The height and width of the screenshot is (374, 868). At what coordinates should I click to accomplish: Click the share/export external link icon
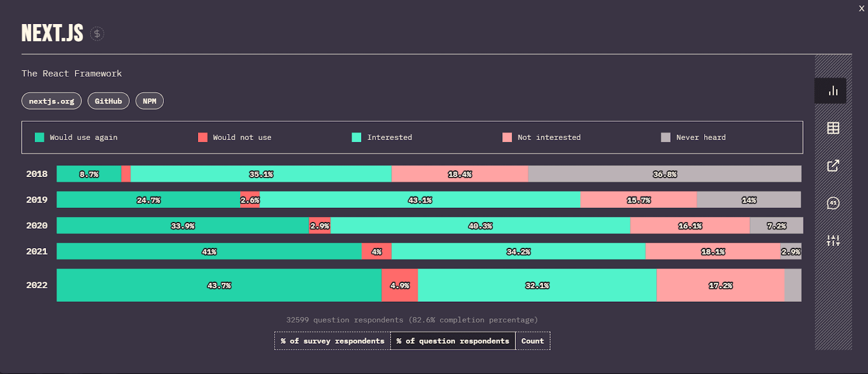coord(833,166)
